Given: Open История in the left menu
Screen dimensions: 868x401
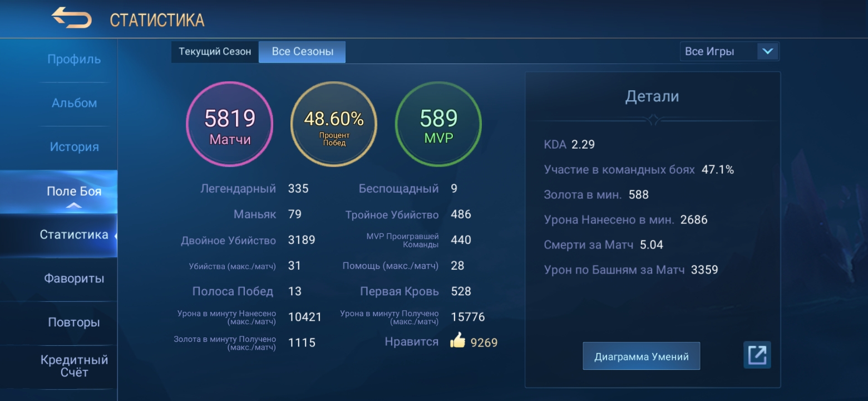Looking at the screenshot, I should point(74,147).
